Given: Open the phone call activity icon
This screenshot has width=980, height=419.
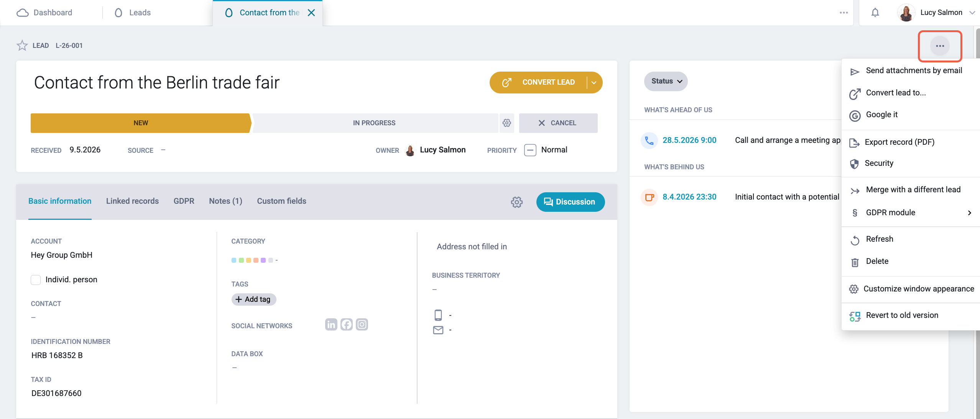Looking at the screenshot, I should (649, 140).
